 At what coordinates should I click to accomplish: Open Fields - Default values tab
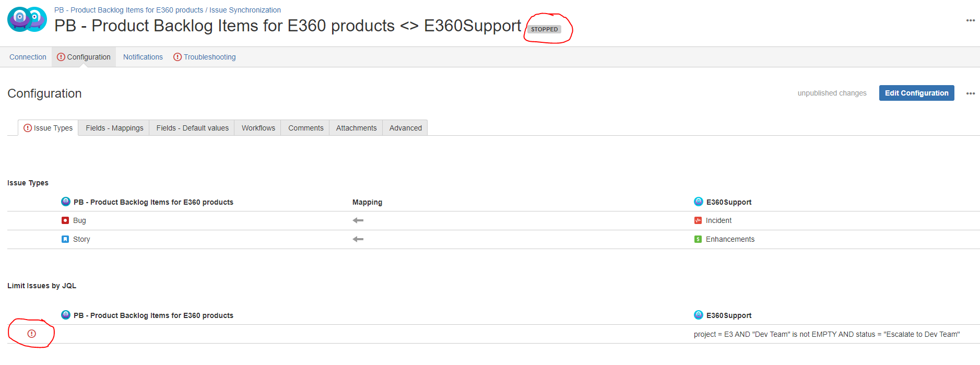192,128
